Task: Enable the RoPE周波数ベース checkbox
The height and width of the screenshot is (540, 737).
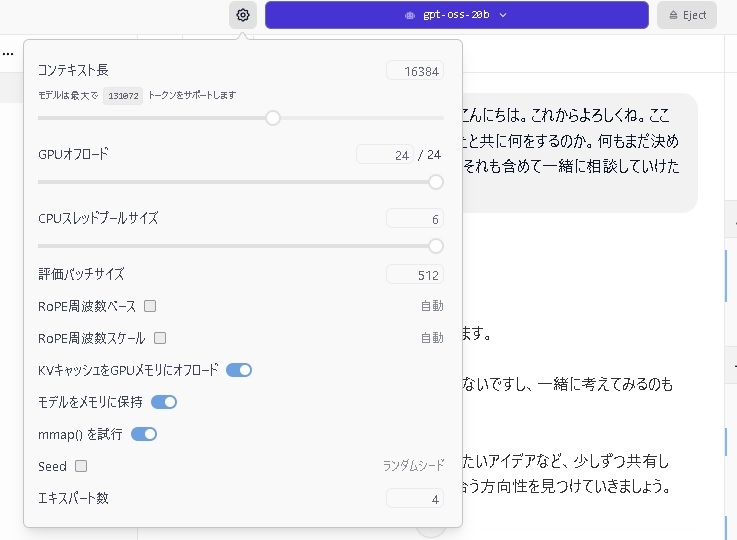Action: 150,306
